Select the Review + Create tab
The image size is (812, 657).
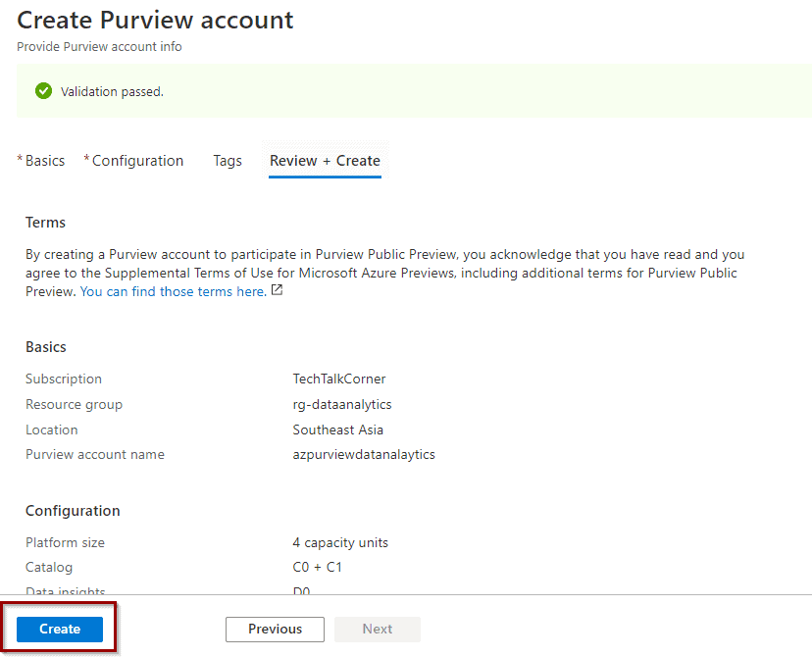pyautogui.click(x=325, y=161)
